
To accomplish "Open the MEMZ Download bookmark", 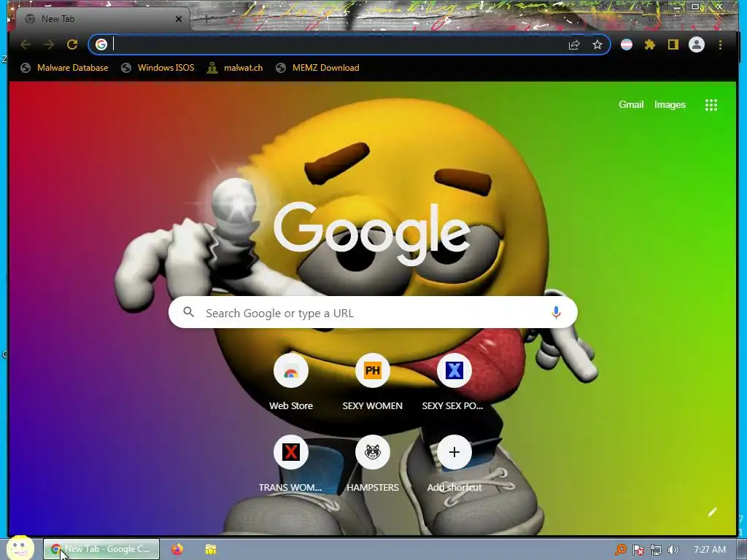I will [317, 68].
